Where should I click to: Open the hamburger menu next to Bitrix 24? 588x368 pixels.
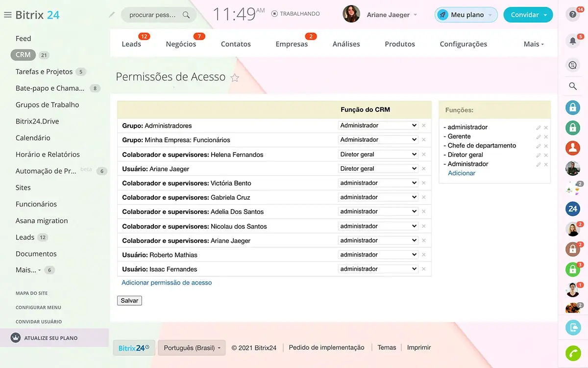pyautogui.click(x=7, y=15)
